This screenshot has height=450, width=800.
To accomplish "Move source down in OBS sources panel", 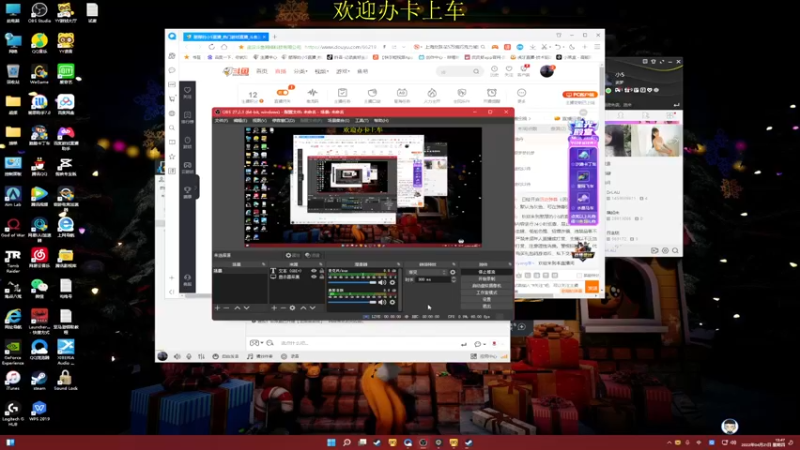I will coord(312,308).
